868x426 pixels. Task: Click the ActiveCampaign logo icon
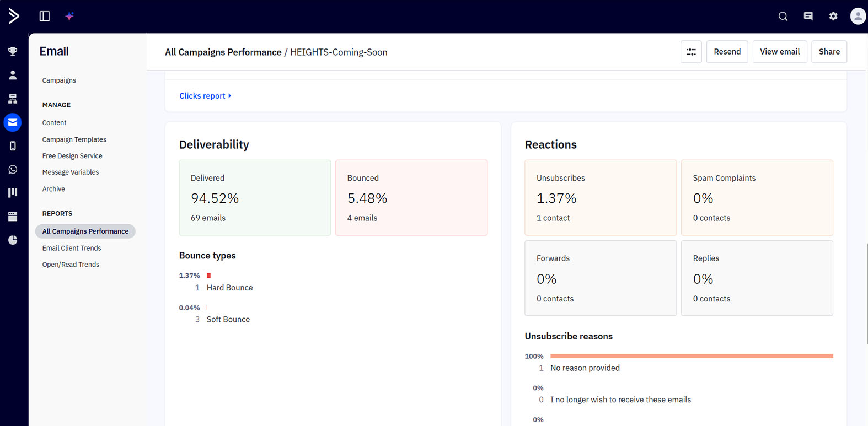tap(14, 16)
